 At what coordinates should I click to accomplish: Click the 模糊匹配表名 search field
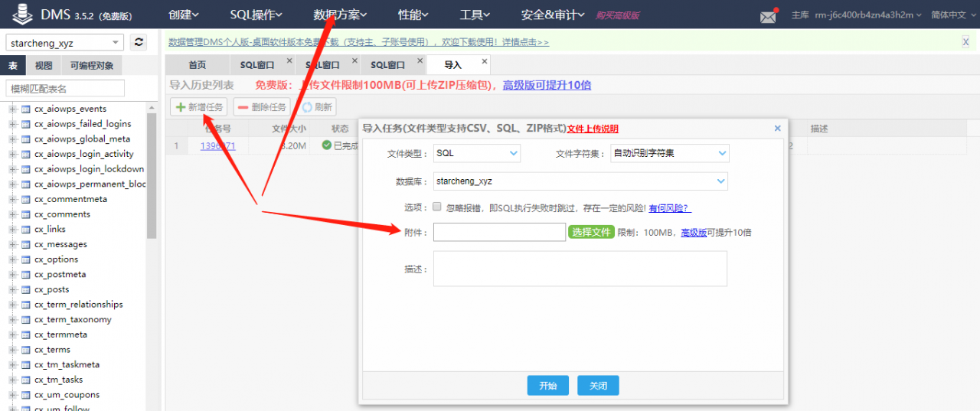65,89
